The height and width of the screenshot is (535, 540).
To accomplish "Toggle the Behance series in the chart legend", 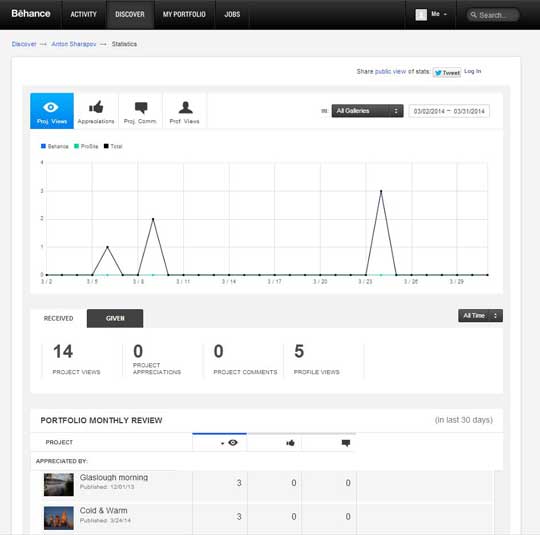I will 54,146.
